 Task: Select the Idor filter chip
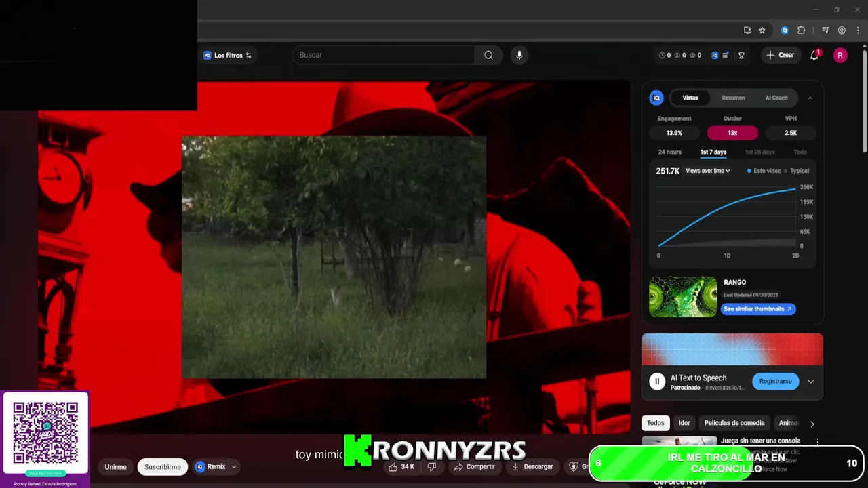[684, 423]
